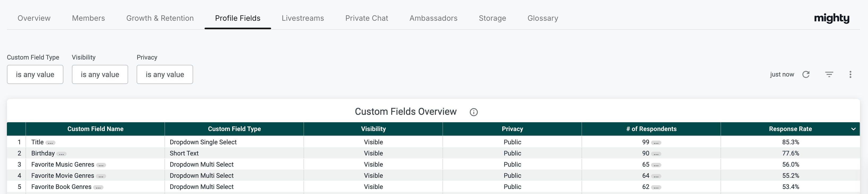Click the ellipsis badge beside 62 respondents
The height and width of the screenshot is (194, 868).
[x=656, y=187]
